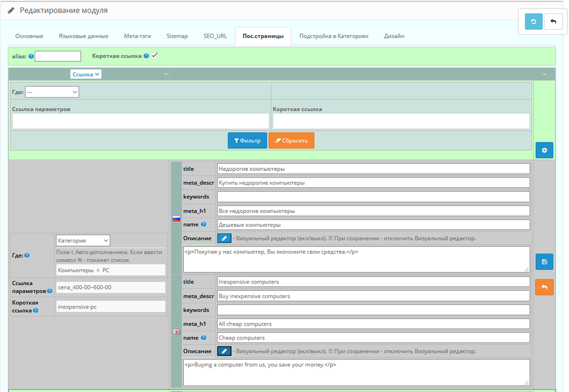Click the Russian keywords input field
This screenshot has height=392, width=569.
373,196
